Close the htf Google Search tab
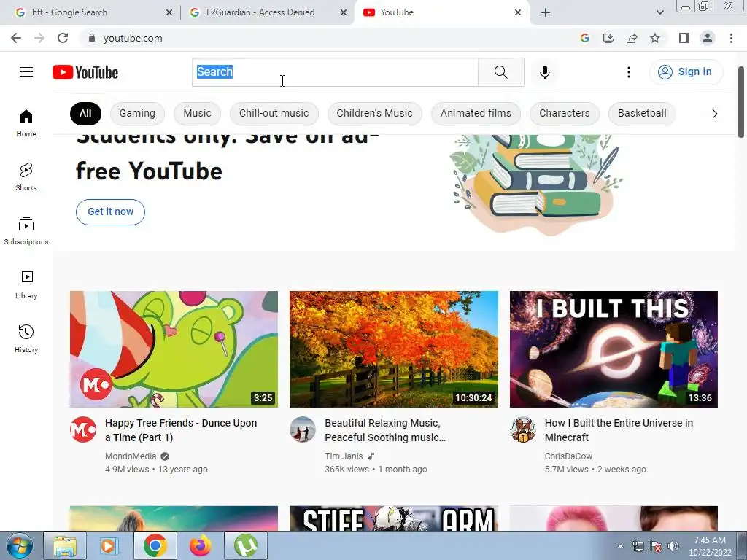 [x=169, y=12]
